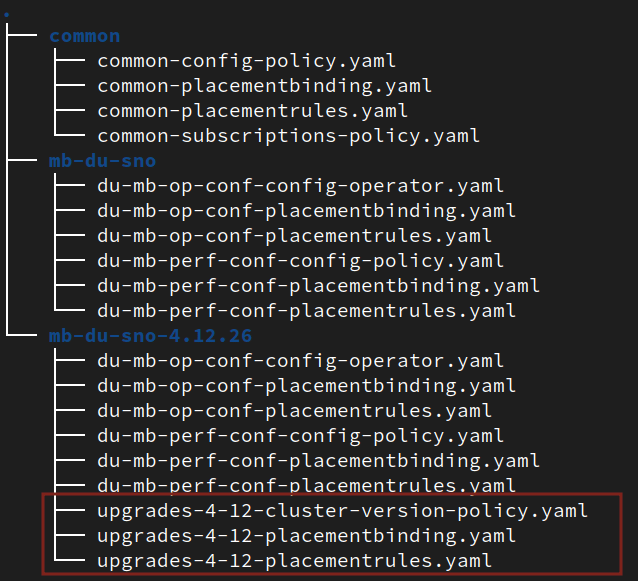Select du-mb-perf-conf-placementbinding.yaml under mb-du-sno-4.12.26
638x581 pixels.
(319, 461)
